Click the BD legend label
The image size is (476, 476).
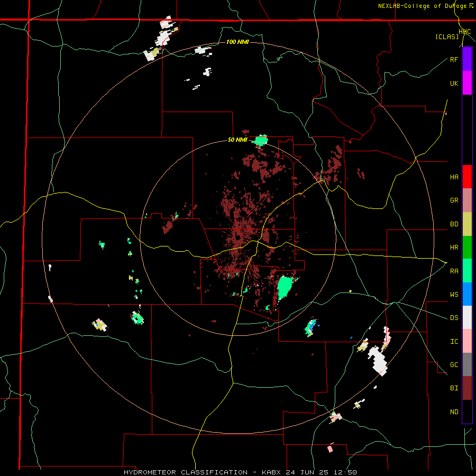pos(454,224)
